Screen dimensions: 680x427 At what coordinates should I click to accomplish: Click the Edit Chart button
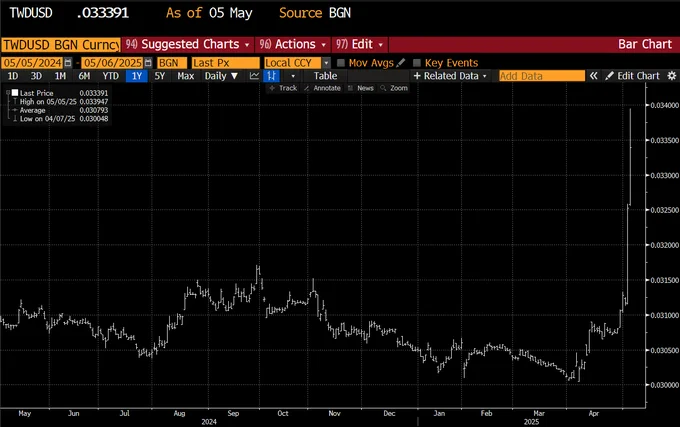(632, 76)
